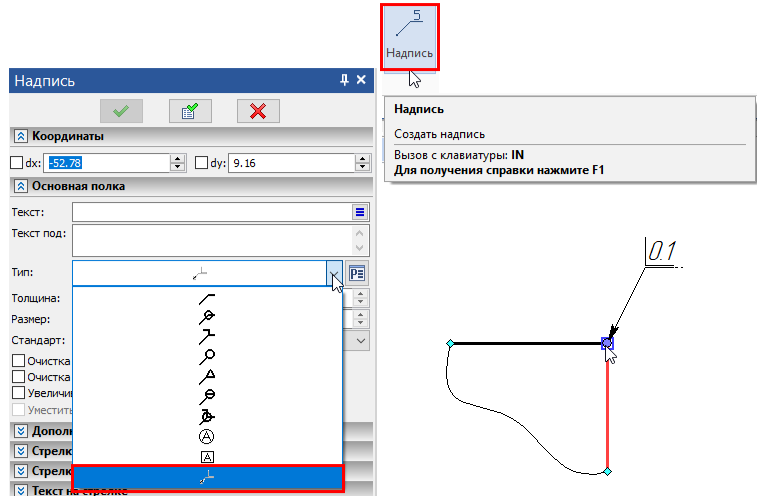This screenshot has height=500, width=760.
Task: Select circled letter A leader type
Action: point(208,436)
